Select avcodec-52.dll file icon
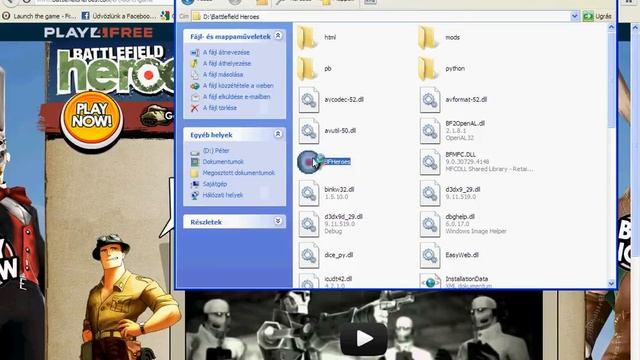Viewport: 640px width, 360px height. point(309,100)
